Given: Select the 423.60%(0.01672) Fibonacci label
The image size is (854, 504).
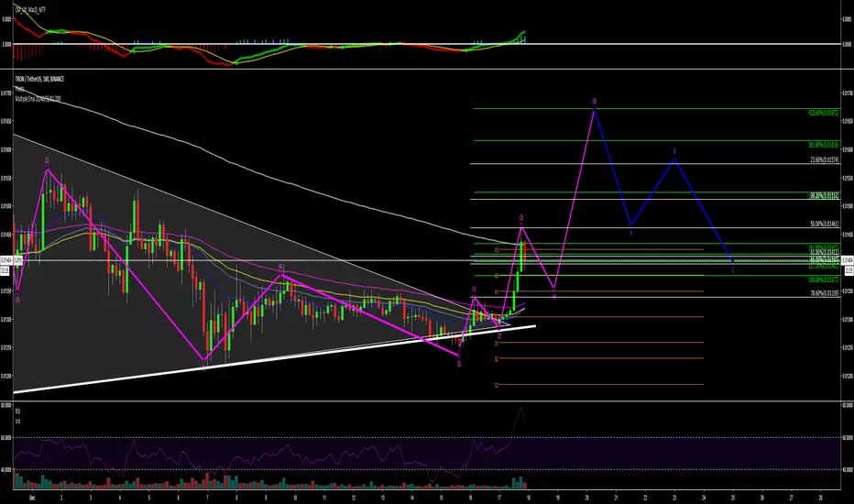Looking at the screenshot, I should [x=824, y=113].
